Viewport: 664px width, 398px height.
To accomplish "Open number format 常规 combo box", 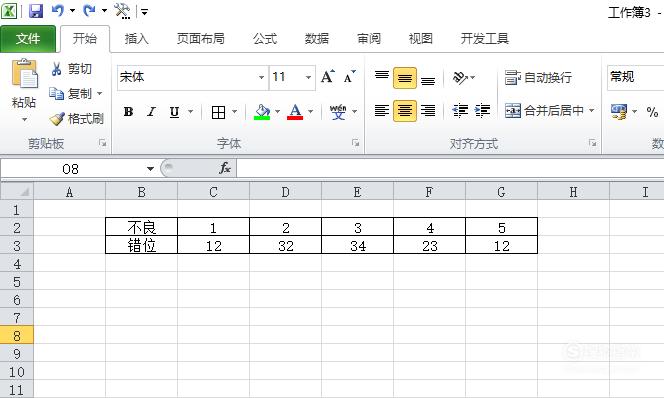I will pyautogui.click(x=636, y=77).
